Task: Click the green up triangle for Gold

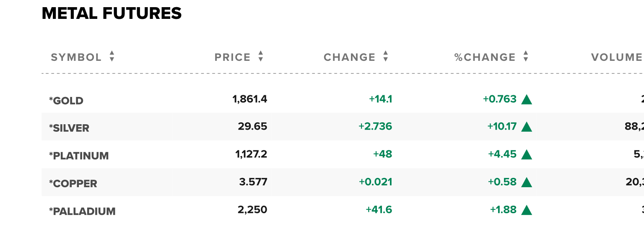Action: coord(527,99)
